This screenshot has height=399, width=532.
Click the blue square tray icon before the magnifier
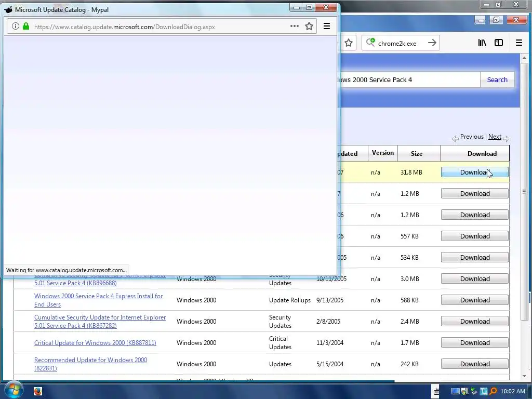click(484, 392)
